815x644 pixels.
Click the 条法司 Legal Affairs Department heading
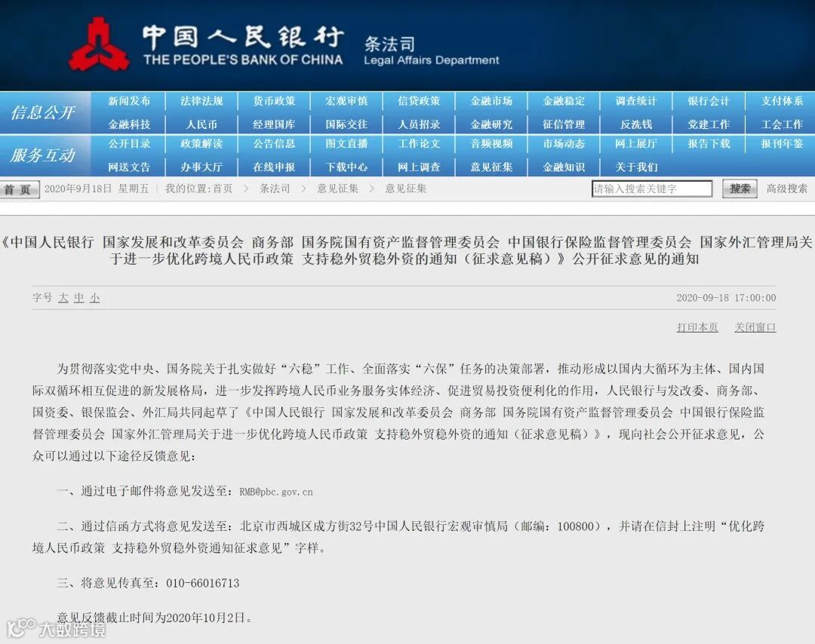click(x=431, y=51)
